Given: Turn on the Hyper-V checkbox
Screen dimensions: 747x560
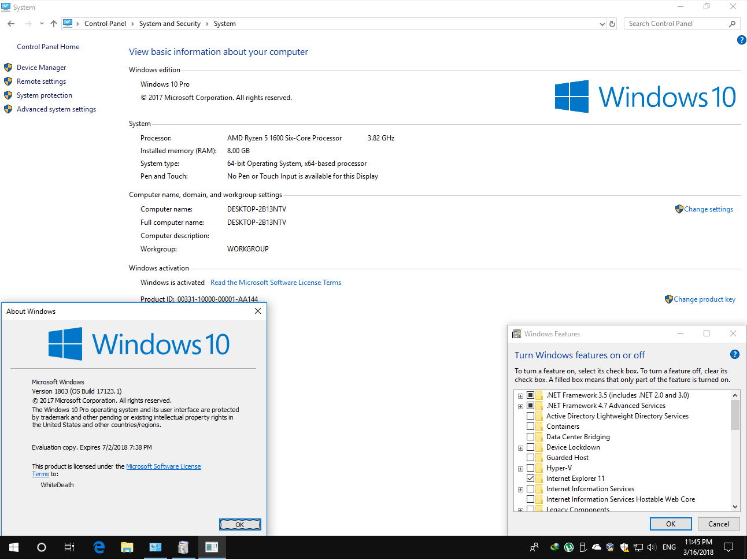Looking at the screenshot, I should tap(530, 468).
